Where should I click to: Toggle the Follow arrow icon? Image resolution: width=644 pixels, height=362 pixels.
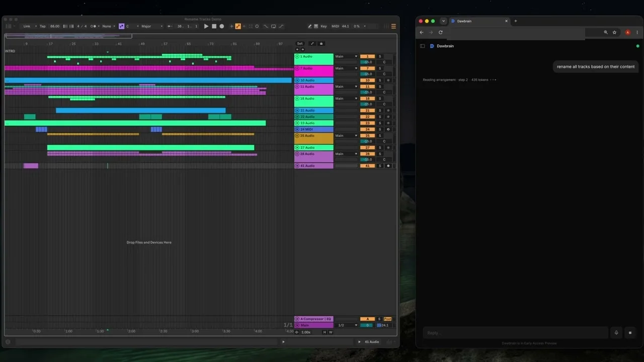click(x=169, y=26)
